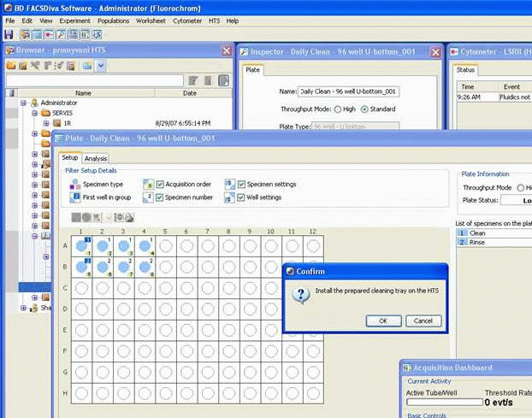Click the New Experiment icon in Browser toolbar
Image resolution: width=532 pixels, height=418 pixels.
point(23,66)
